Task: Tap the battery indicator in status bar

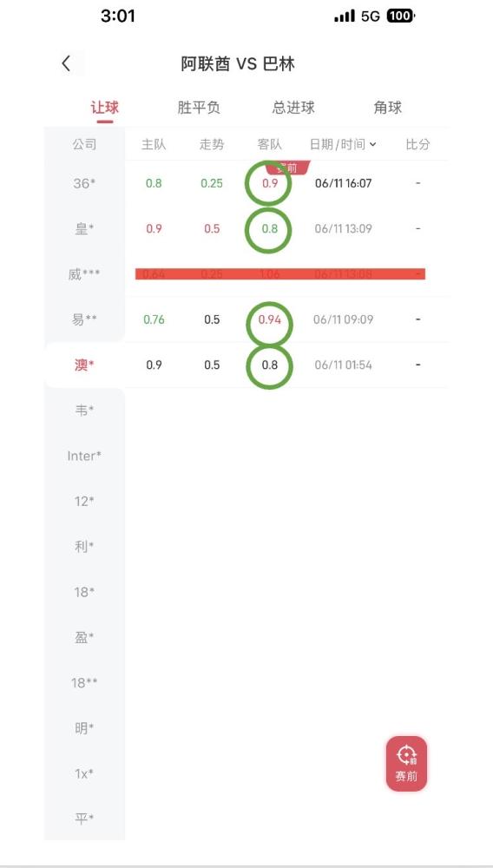Action: click(400, 16)
